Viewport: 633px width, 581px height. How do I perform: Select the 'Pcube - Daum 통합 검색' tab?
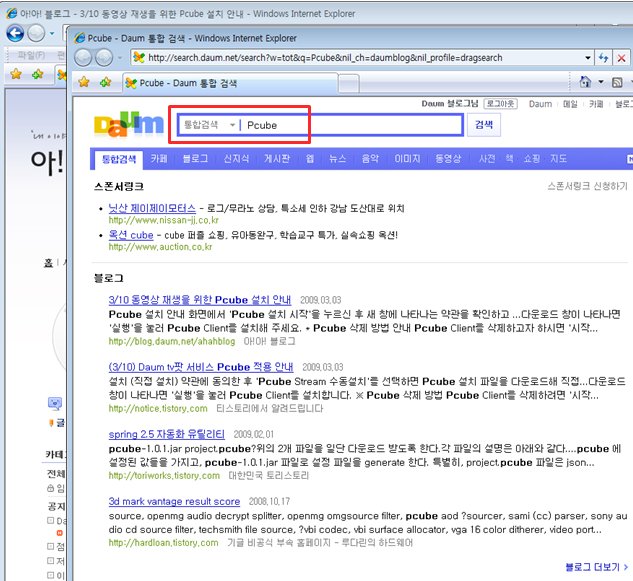point(230,83)
